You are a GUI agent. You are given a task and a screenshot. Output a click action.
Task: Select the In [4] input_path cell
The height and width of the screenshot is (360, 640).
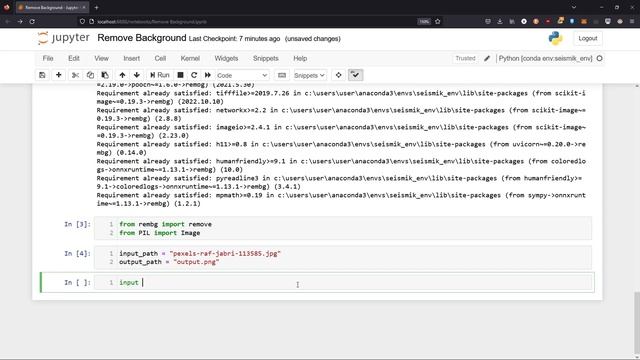coord(342,258)
